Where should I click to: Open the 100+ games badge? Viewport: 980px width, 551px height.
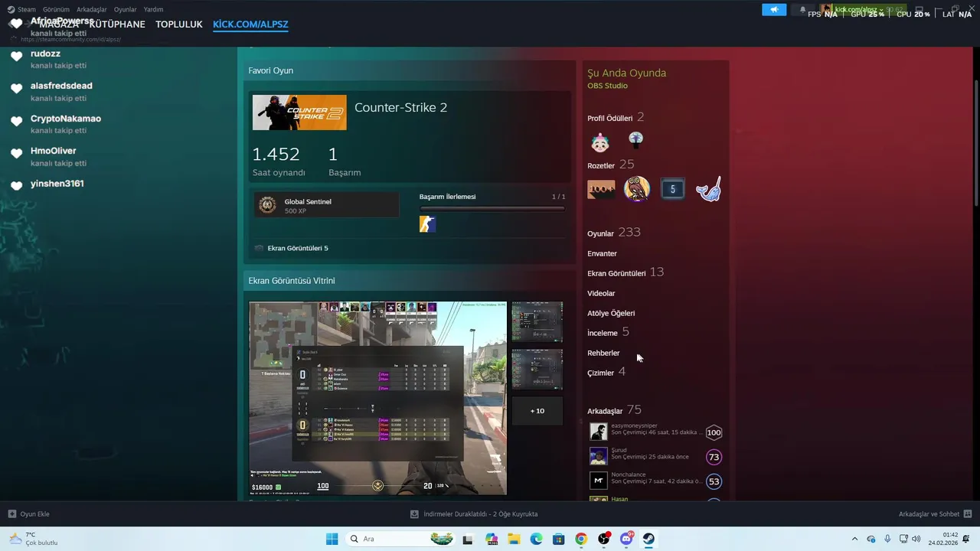click(601, 189)
